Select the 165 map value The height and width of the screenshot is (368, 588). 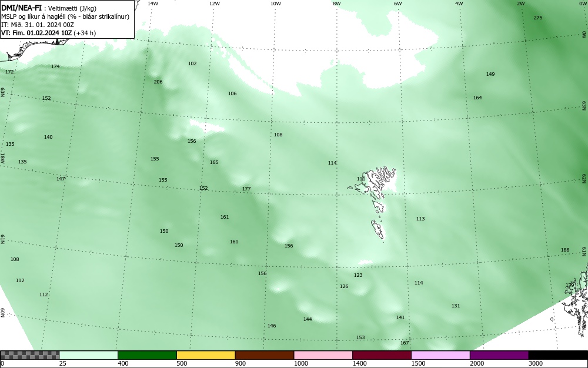click(x=214, y=162)
